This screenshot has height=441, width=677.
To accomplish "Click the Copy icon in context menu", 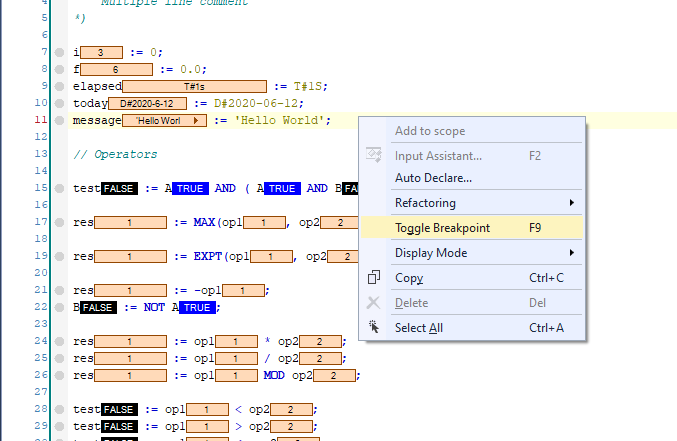I will pyautogui.click(x=374, y=278).
